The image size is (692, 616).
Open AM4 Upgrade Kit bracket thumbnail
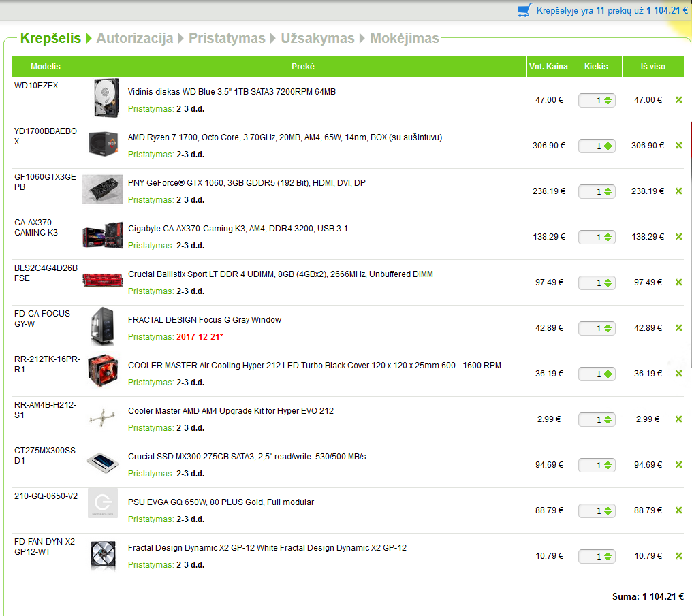tap(102, 417)
